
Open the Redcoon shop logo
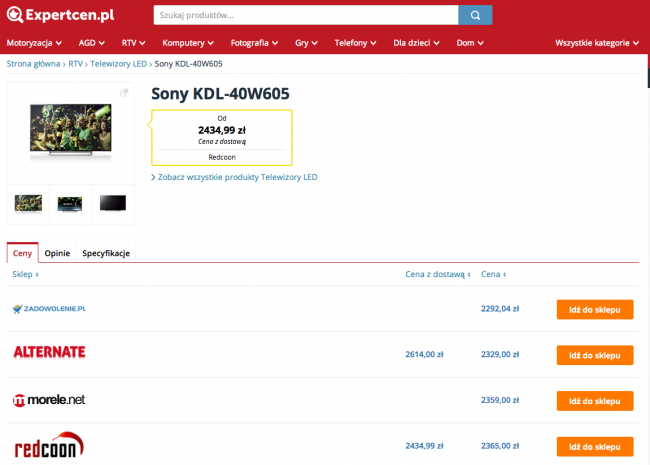pos(49,445)
